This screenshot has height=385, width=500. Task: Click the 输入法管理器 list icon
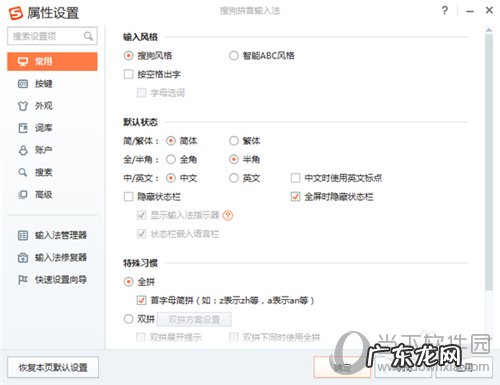(x=23, y=235)
